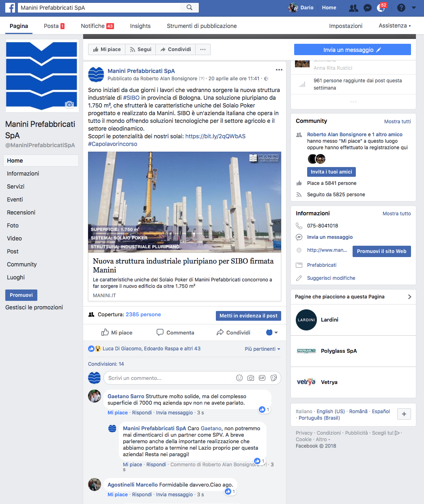Open the Messenger icon in top bar

(x=368, y=8)
